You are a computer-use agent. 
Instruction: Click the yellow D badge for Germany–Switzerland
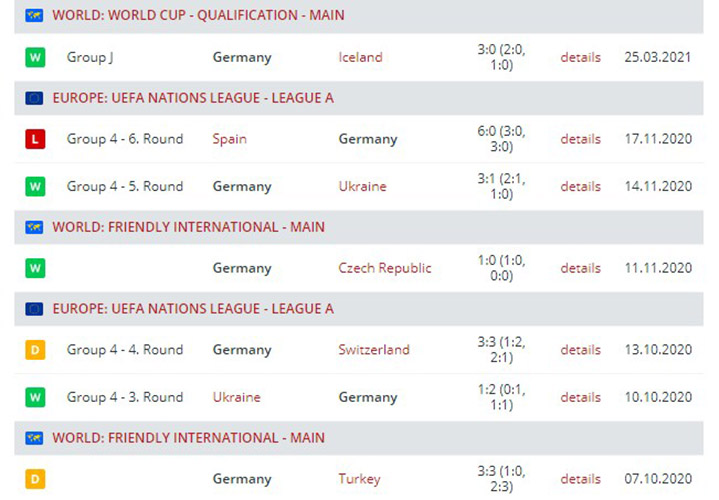pos(35,350)
